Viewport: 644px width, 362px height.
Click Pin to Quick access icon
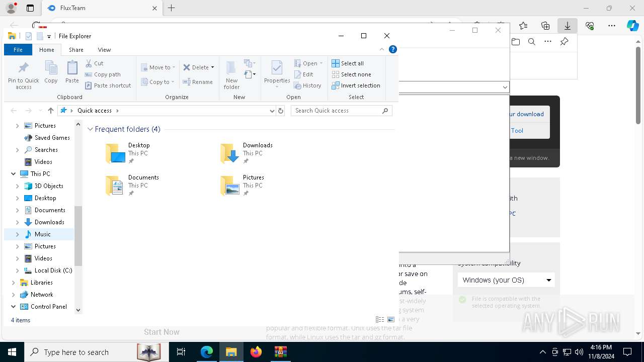click(23, 75)
